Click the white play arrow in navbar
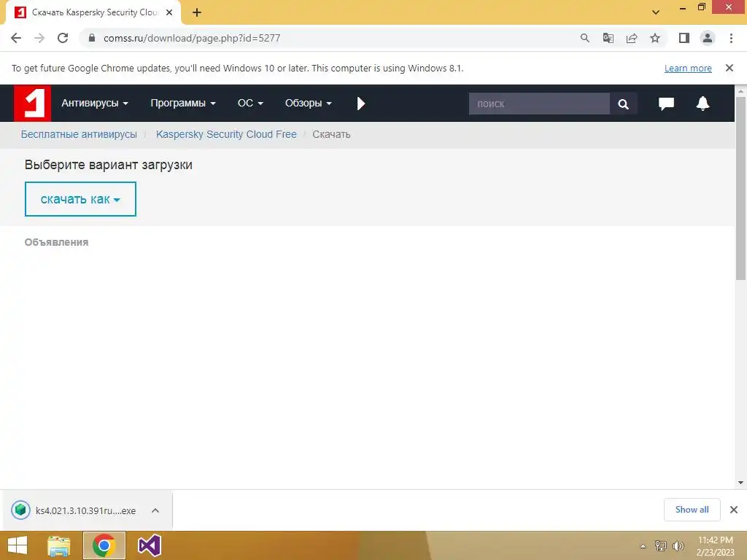747x560 pixels. pos(360,104)
